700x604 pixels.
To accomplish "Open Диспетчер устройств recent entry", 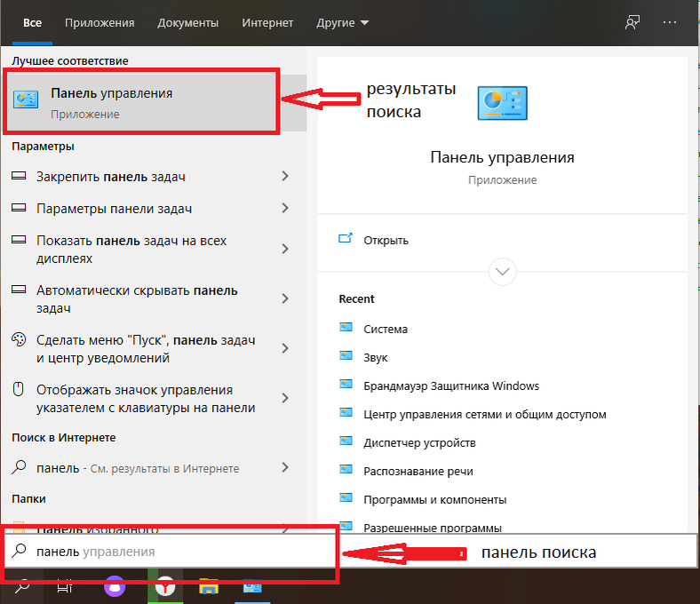I will coord(419,443).
